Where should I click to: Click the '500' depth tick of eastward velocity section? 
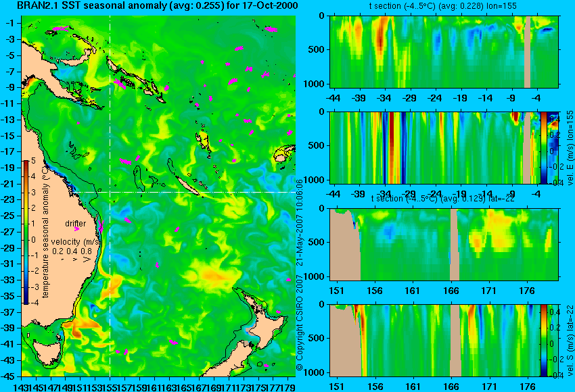[x=317, y=145]
